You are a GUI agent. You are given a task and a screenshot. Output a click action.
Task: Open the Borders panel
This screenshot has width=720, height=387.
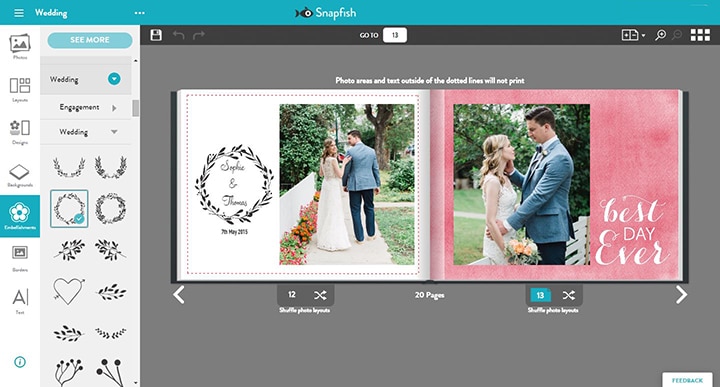[20, 258]
